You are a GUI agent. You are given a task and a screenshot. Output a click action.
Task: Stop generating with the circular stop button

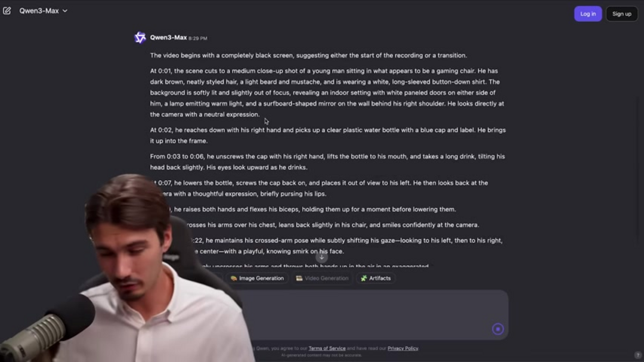pyautogui.click(x=498, y=329)
